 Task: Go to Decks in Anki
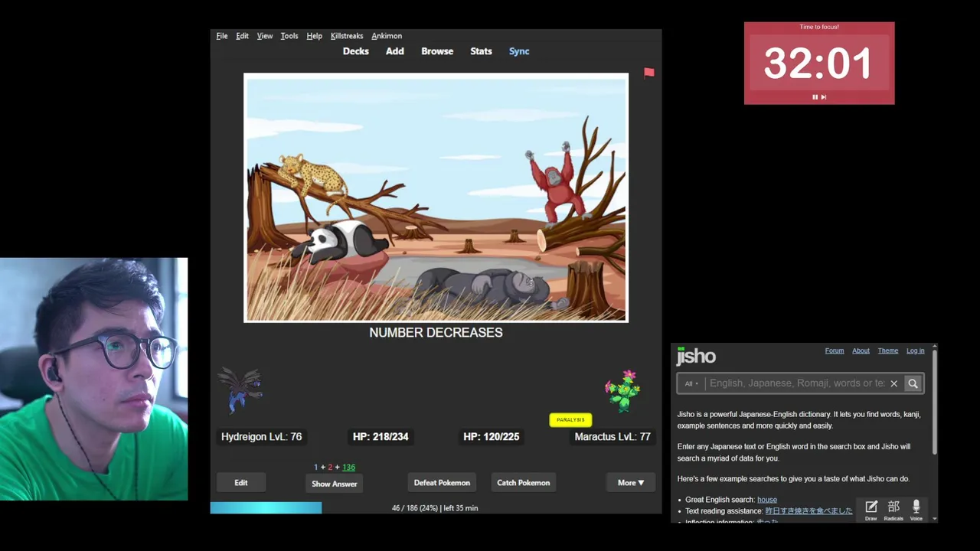tap(356, 51)
